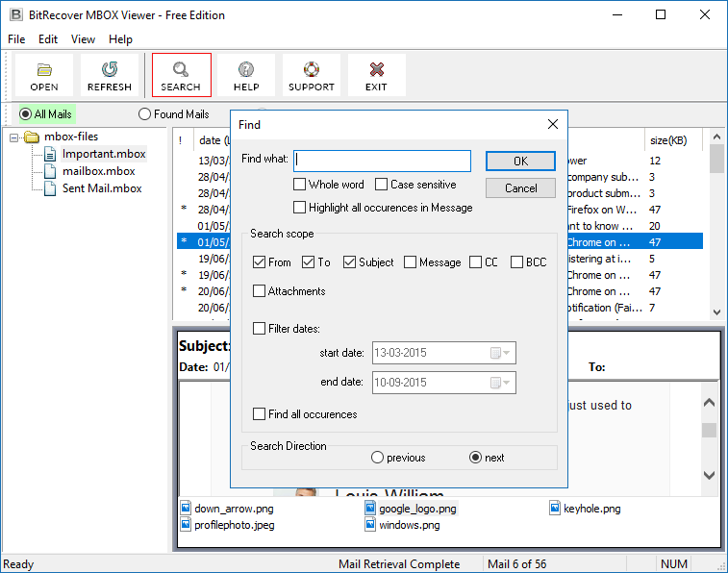This screenshot has width=728, height=573.
Task: Close the Find dialog
Action: click(553, 124)
